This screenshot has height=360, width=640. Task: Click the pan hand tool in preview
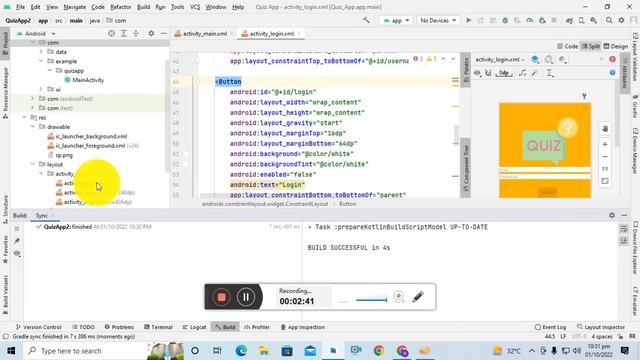[605, 129]
